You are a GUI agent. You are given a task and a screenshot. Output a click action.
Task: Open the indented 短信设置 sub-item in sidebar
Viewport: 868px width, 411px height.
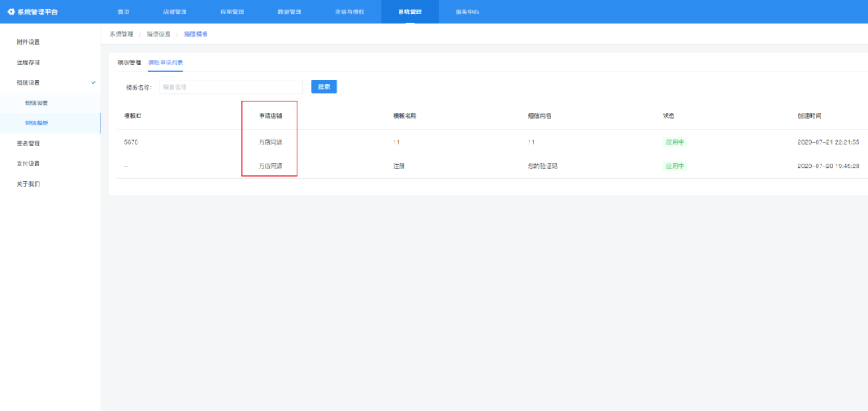pos(36,103)
